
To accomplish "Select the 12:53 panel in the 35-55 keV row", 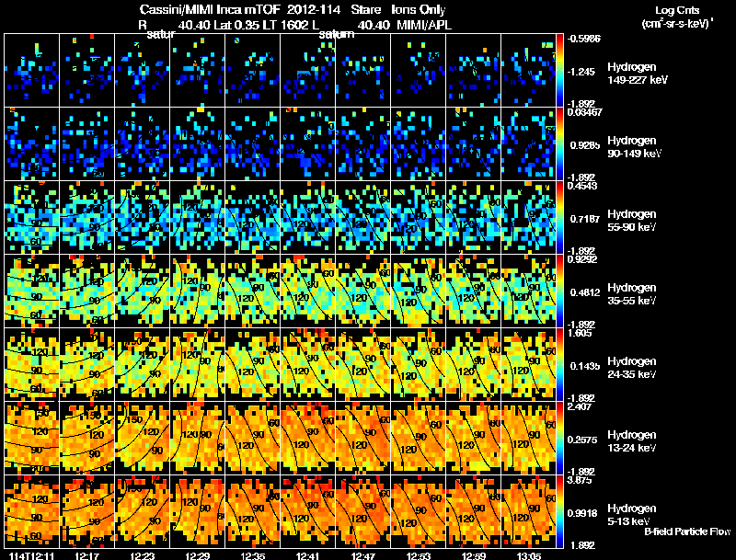I will tap(419, 291).
